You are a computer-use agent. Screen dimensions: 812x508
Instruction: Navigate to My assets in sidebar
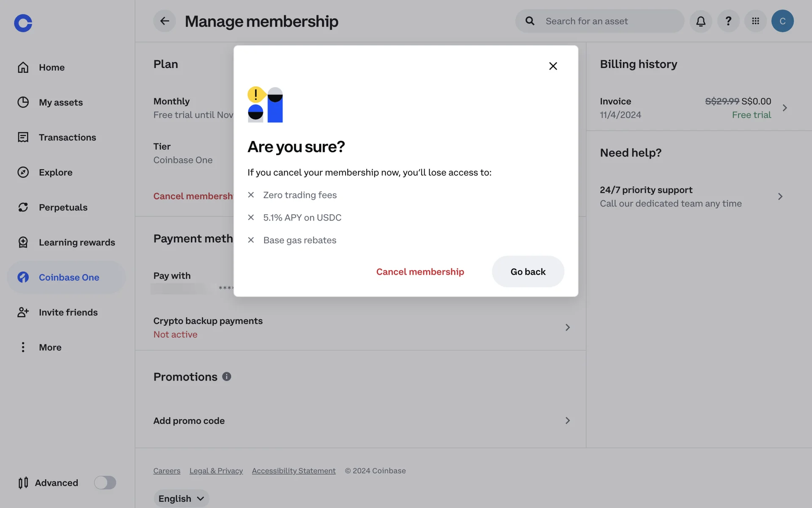coord(60,102)
